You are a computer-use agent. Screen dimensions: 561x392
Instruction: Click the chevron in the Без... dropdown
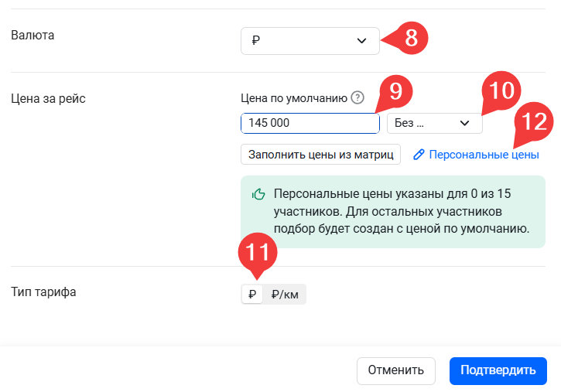pos(465,123)
